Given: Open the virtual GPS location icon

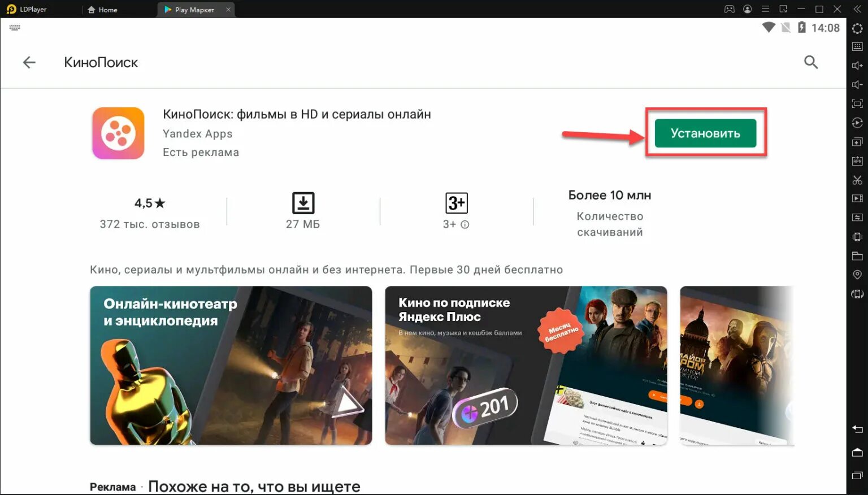Looking at the screenshot, I should [x=857, y=275].
